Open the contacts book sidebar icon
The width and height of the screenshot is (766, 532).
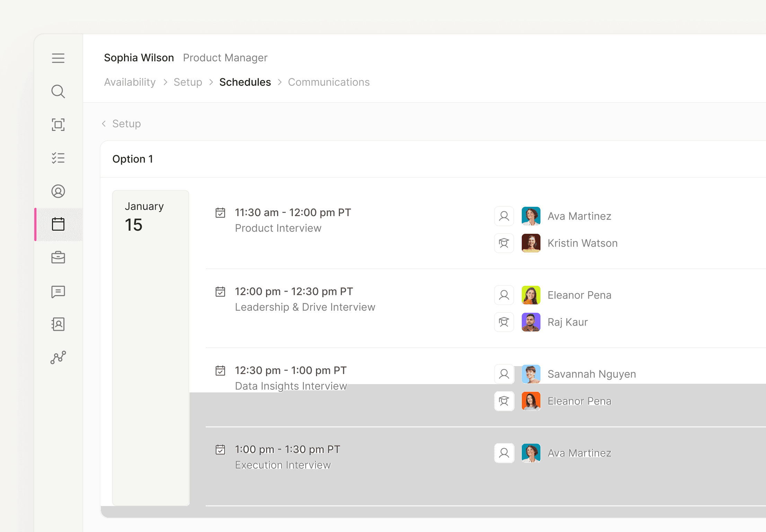point(58,324)
